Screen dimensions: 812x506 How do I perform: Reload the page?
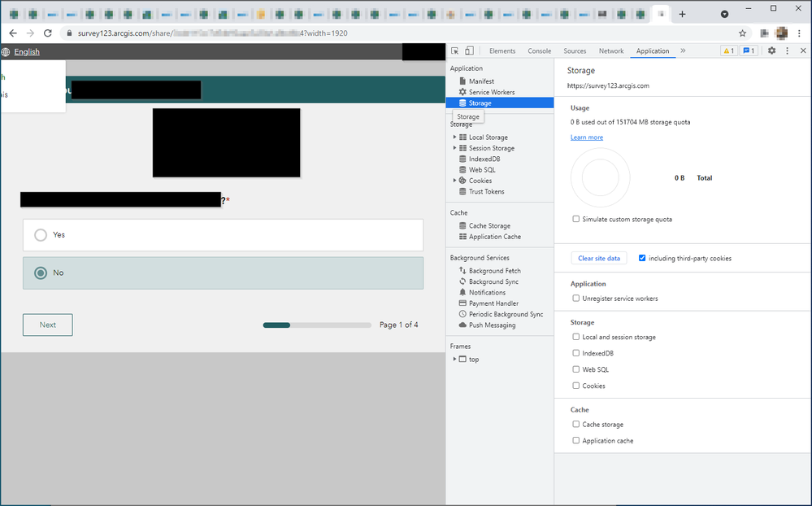tap(48, 33)
